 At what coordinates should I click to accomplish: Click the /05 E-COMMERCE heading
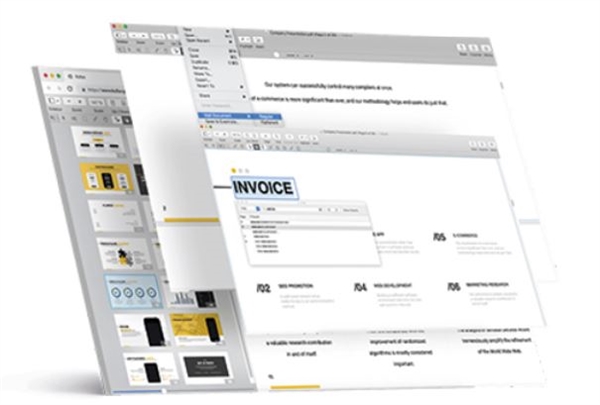tap(455, 237)
